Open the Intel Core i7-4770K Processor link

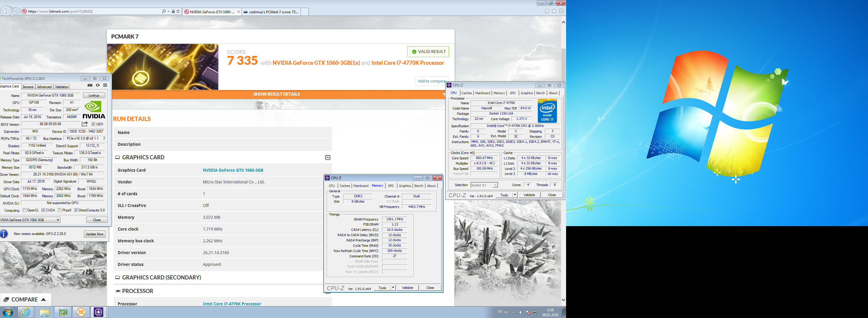(x=232, y=304)
